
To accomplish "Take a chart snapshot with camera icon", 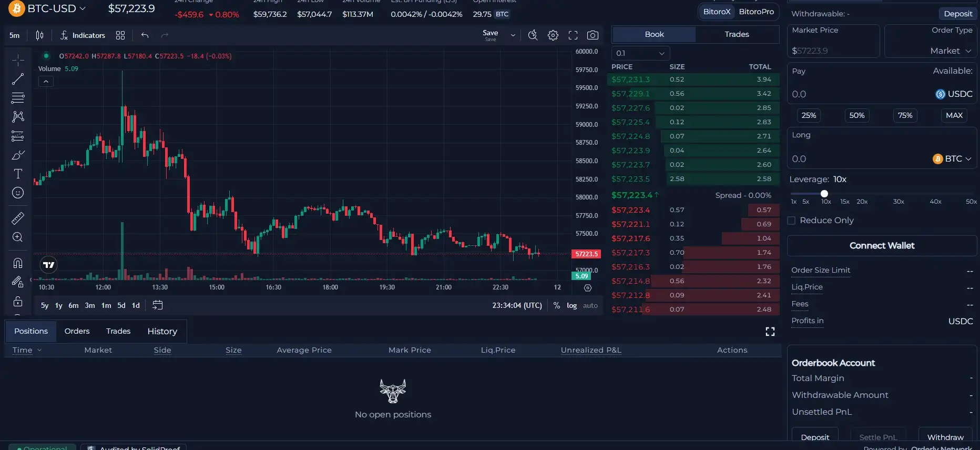I will pyautogui.click(x=593, y=35).
